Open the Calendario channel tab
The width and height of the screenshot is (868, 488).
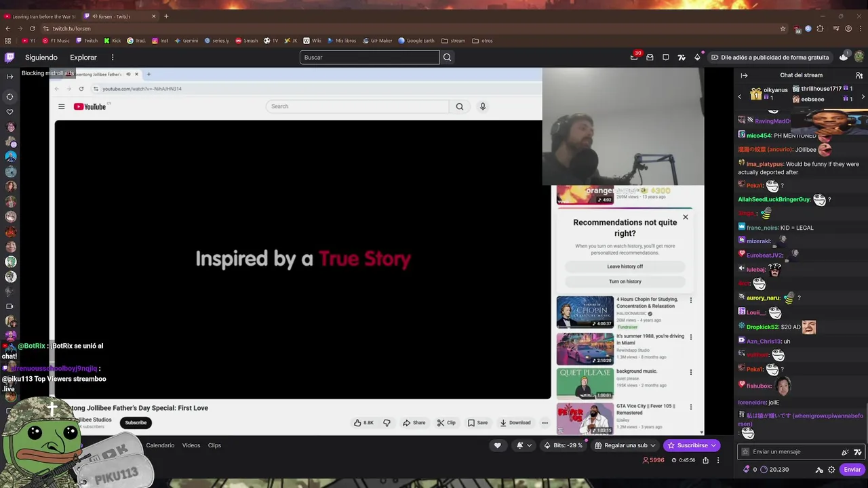[160, 445]
